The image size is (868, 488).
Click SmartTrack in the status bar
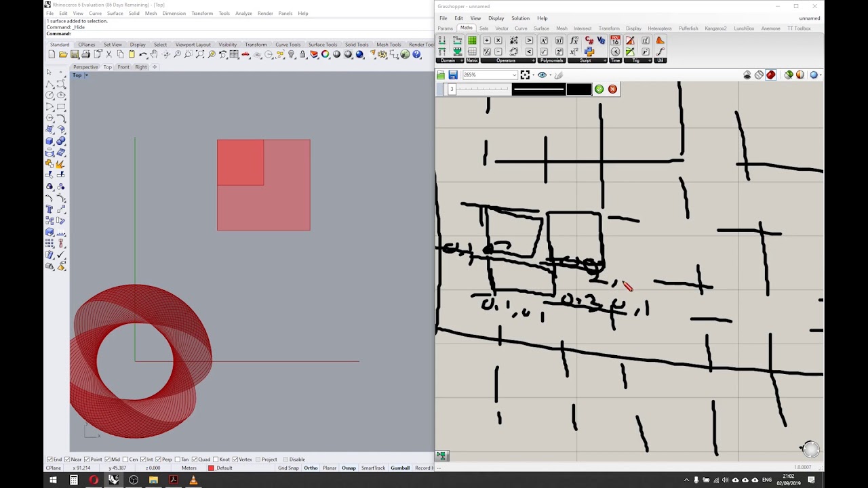[x=373, y=468]
